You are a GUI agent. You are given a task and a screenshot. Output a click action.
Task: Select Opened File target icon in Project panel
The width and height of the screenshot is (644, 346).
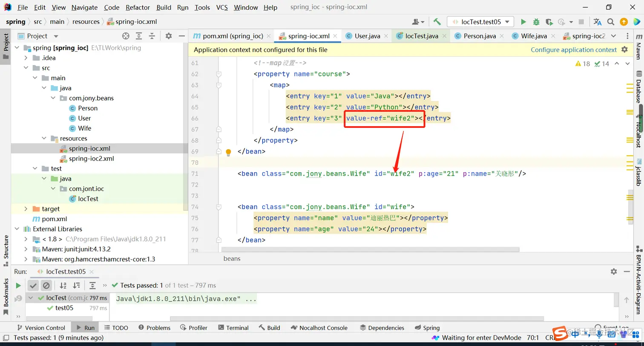pos(126,36)
